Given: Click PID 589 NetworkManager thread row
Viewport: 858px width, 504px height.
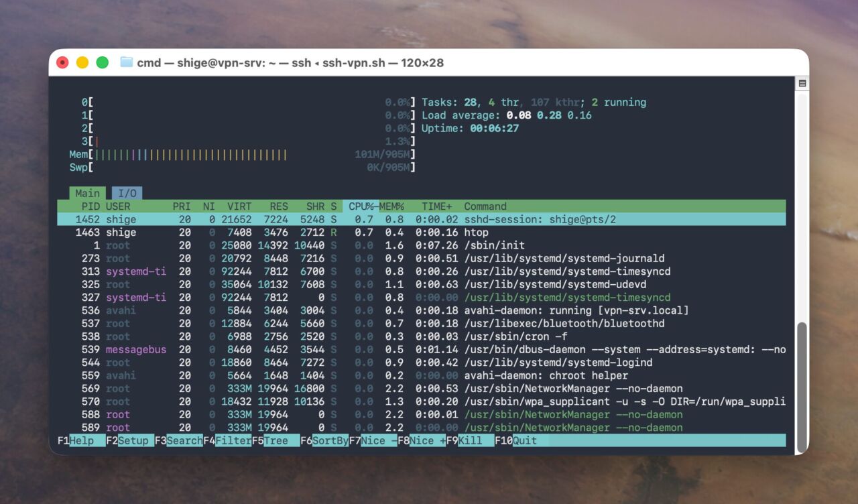Looking at the screenshot, I should pos(421,428).
